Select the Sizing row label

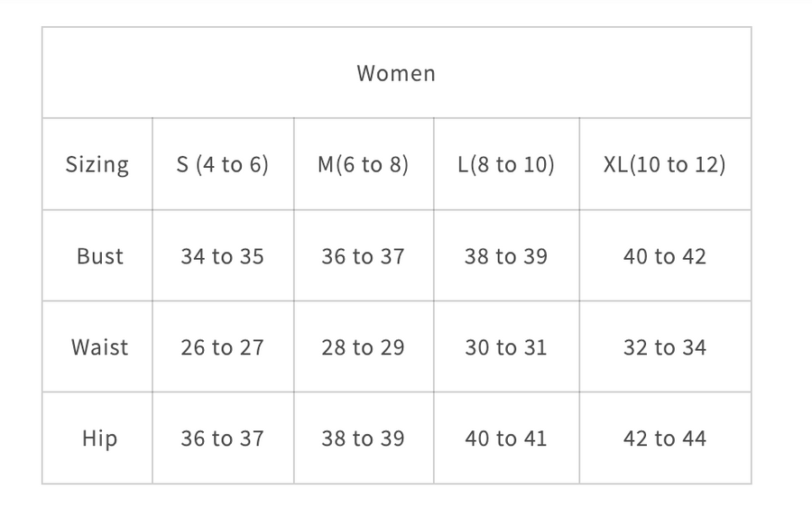pos(97,164)
